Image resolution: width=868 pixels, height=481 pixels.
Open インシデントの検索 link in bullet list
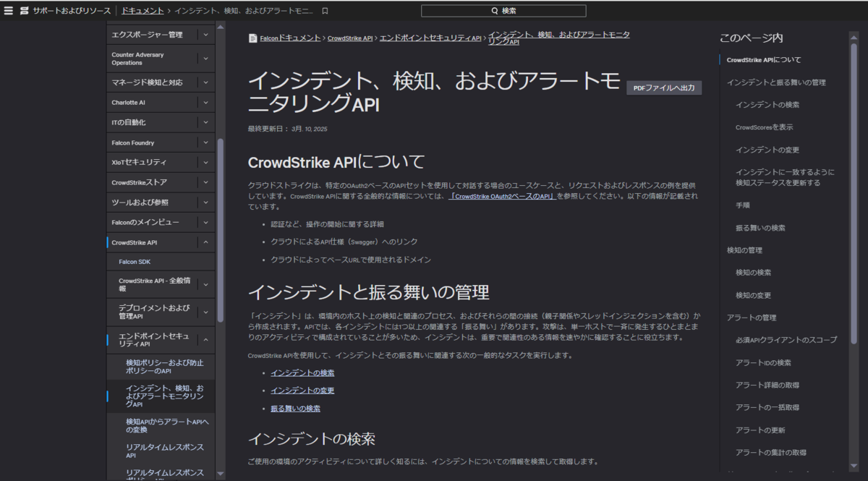[x=302, y=373]
